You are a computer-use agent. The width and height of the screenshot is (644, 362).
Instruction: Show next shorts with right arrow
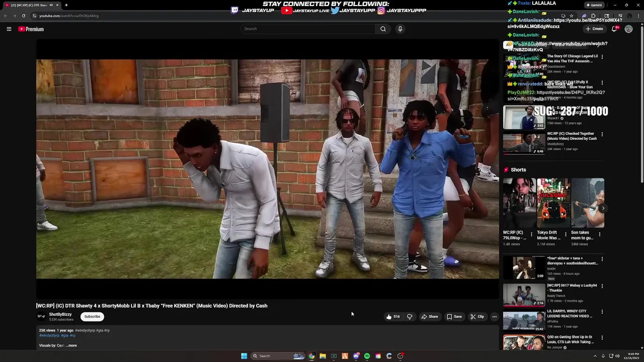pos(603,208)
